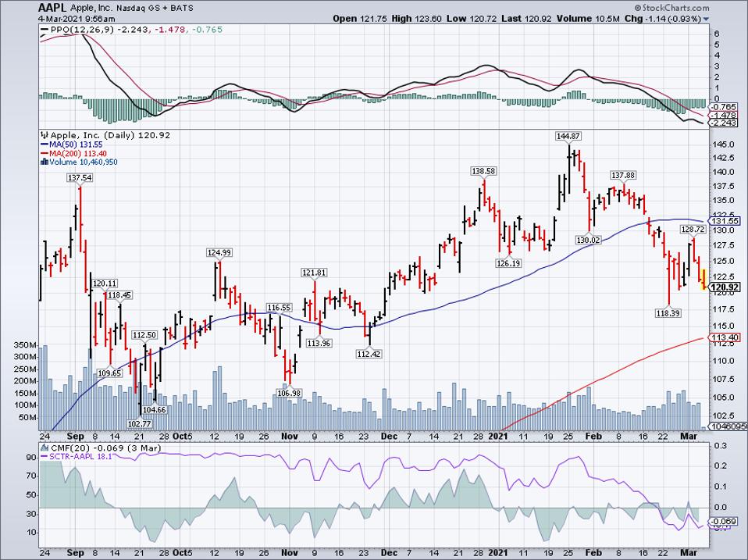Click the 102.77 low price label
The height and width of the screenshot is (560, 748).
tap(139, 423)
